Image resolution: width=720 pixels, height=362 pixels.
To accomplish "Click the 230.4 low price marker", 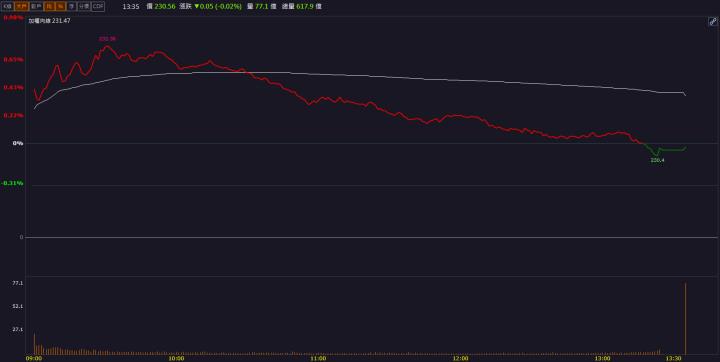I will (x=657, y=160).
